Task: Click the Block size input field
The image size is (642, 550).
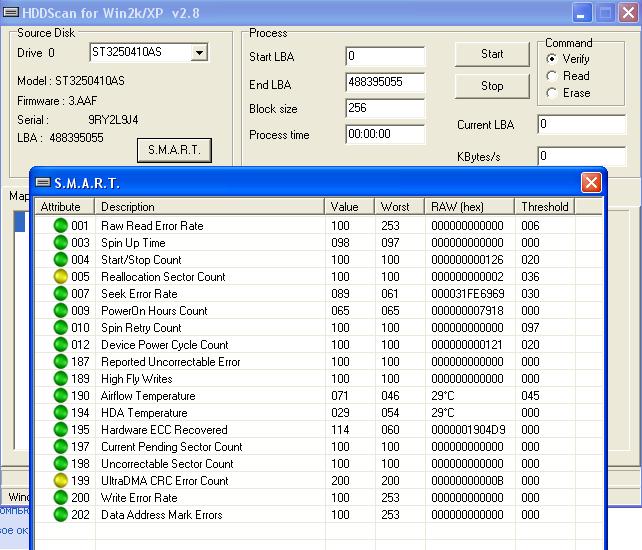Action: click(x=385, y=108)
